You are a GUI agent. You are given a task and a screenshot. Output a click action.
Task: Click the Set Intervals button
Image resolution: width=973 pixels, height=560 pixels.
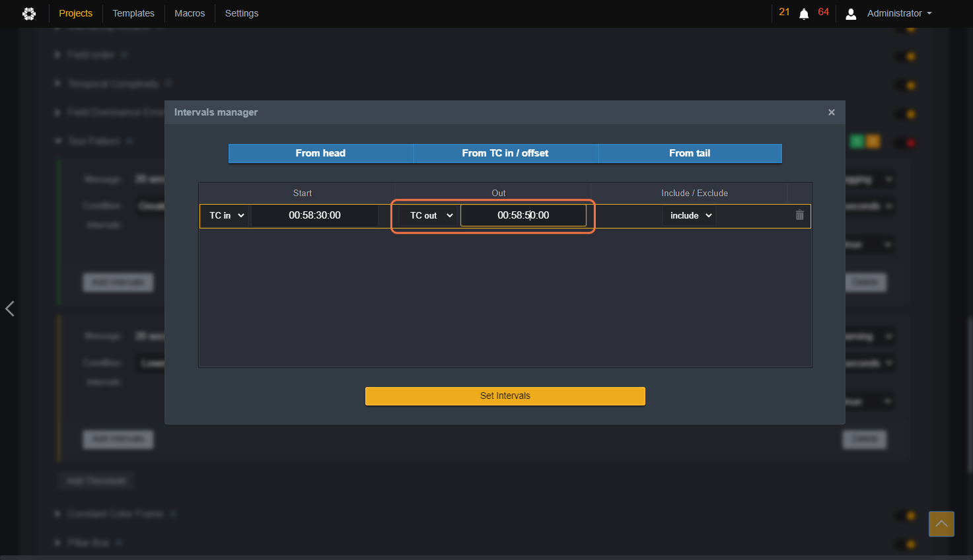pyautogui.click(x=505, y=396)
